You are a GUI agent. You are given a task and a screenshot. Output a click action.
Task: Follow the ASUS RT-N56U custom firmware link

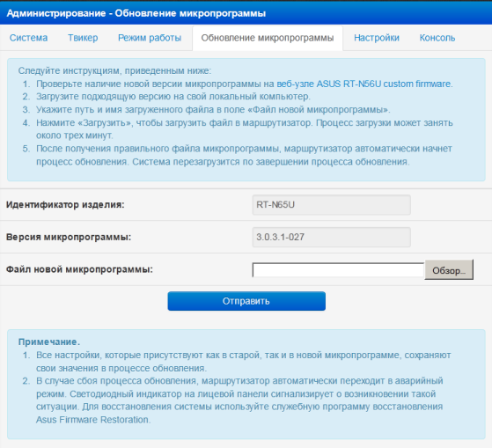tap(364, 84)
